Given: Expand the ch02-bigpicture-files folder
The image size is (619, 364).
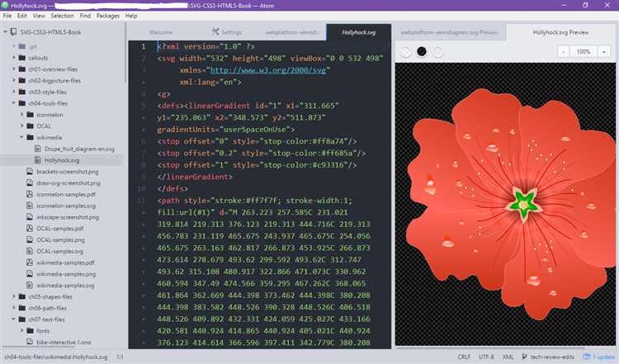Looking at the screenshot, I should tap(14, 81).
